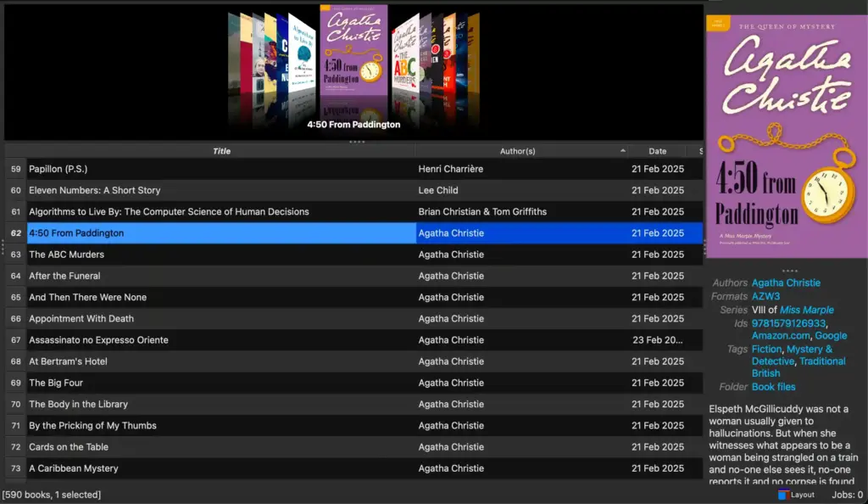Viewport: 868px width, 504px height.
Task: Sort by the Title column header
Action: tap(221, 151)
